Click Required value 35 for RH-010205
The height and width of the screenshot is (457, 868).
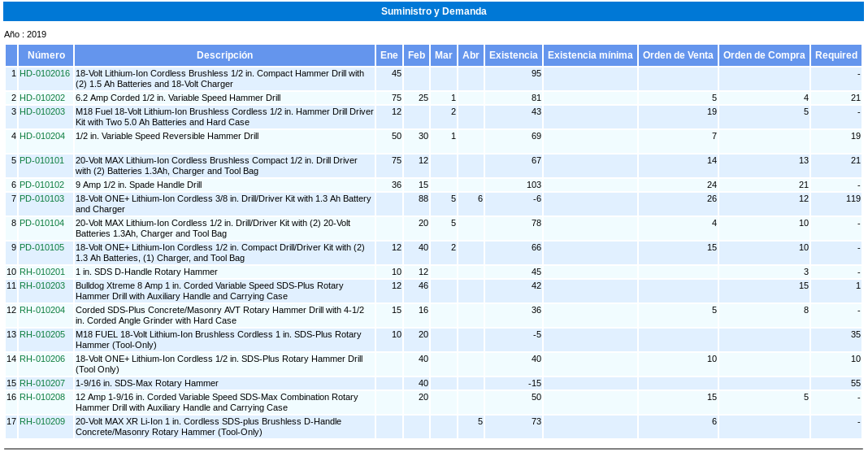point(856,334)
